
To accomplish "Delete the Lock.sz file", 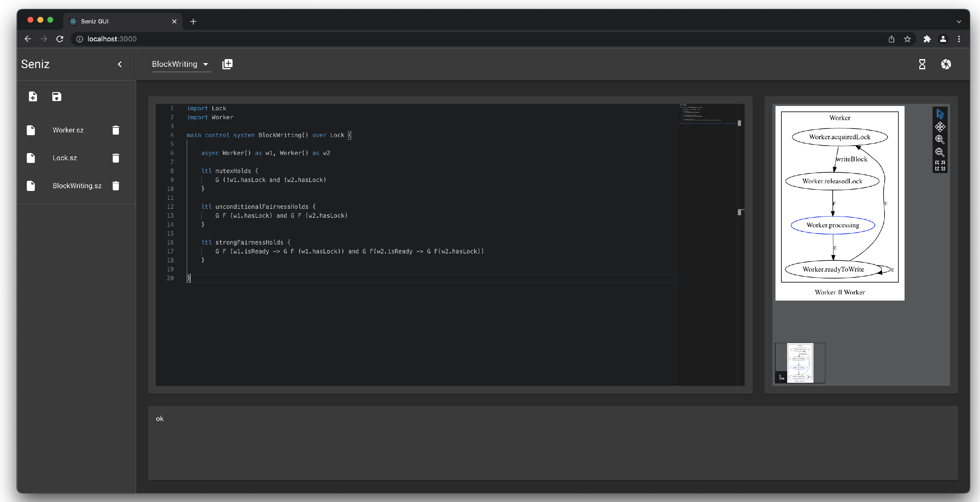I will click(x=116, y=158).
